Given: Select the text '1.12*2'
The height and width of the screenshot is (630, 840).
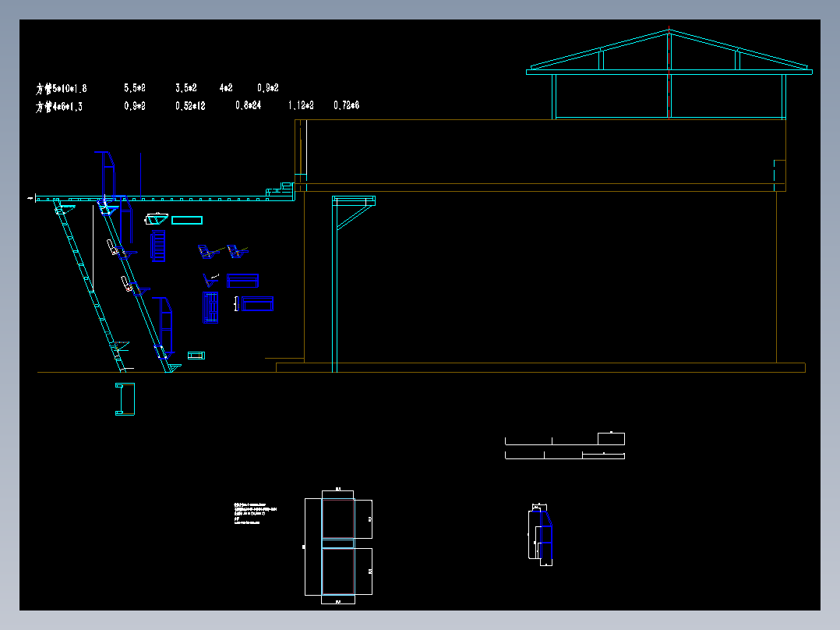Looking at the screenshot, I should point(301,105).
